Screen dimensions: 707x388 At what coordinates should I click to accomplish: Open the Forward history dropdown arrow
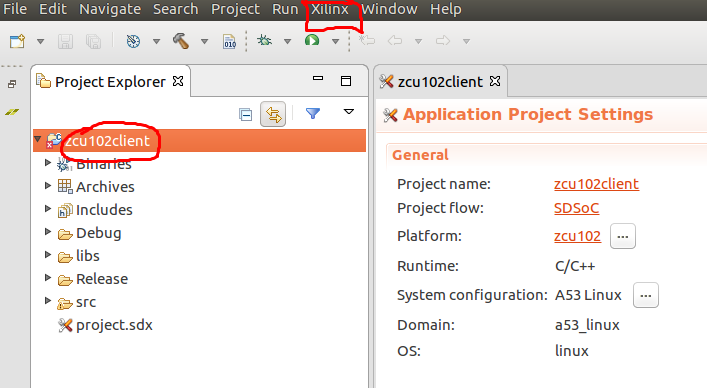click(466, 41)
